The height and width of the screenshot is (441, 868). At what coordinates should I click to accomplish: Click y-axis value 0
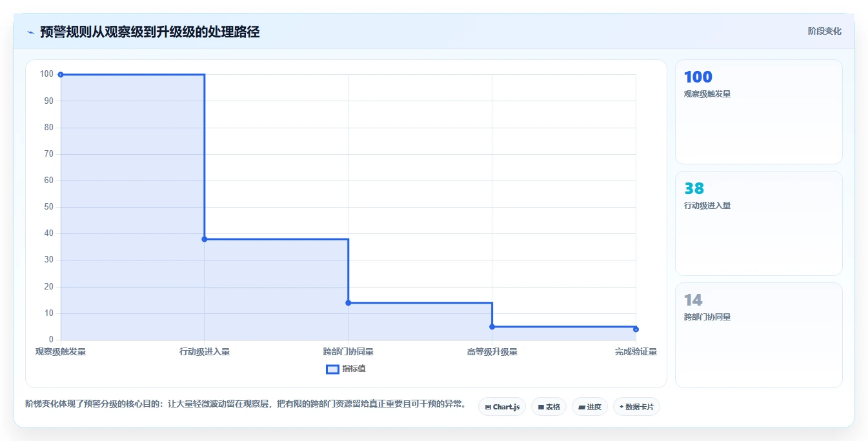click(52, 340)
